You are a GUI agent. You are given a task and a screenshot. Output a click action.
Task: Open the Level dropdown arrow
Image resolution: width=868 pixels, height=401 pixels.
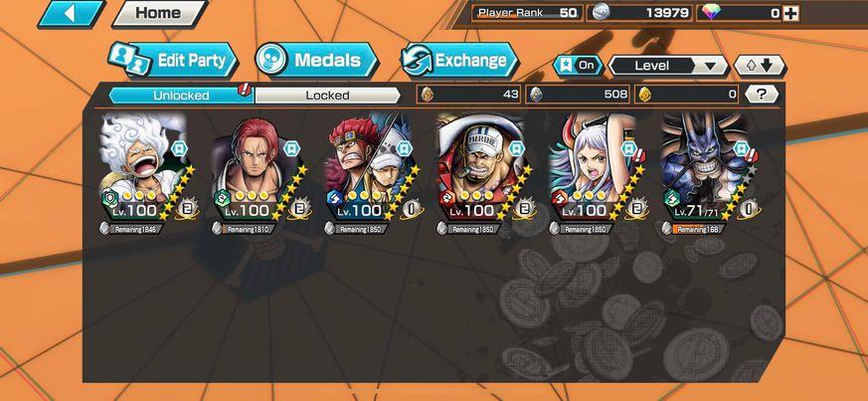(x=711, y=67)
